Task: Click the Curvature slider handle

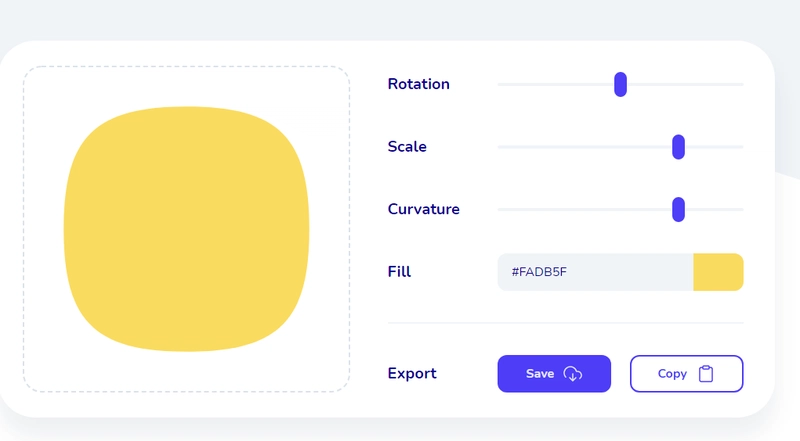Action: tap(678, 209)
